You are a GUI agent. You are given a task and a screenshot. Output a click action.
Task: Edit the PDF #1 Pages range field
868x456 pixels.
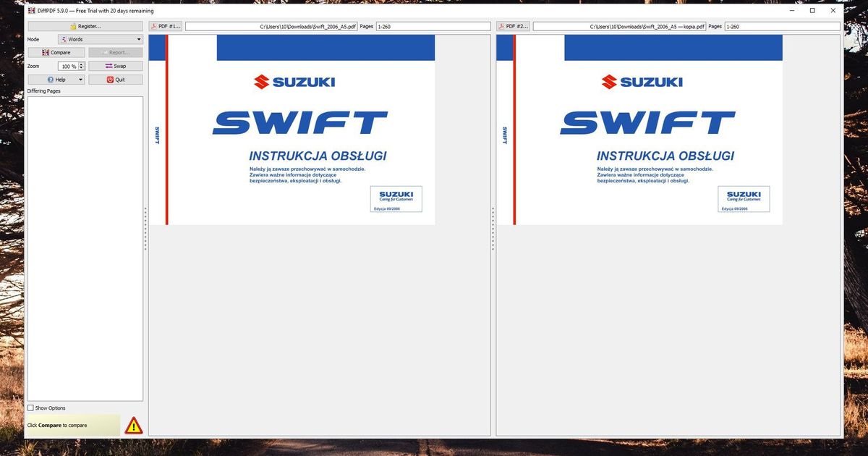pyautogui.click(x=433, y=26)
